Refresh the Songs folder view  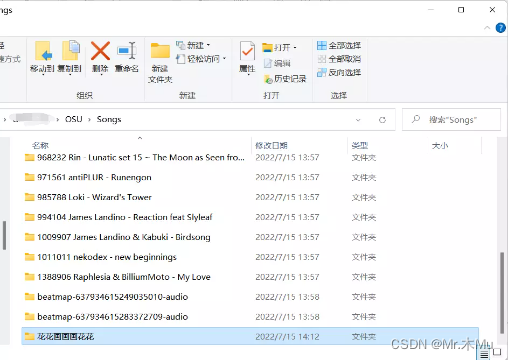(x=382, y=120)
